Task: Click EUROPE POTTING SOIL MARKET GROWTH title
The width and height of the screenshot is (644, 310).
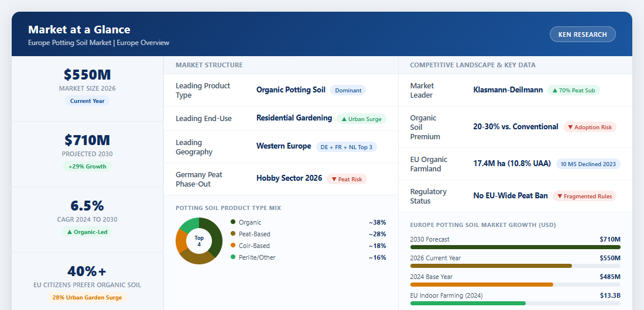Action: point(482,225)
